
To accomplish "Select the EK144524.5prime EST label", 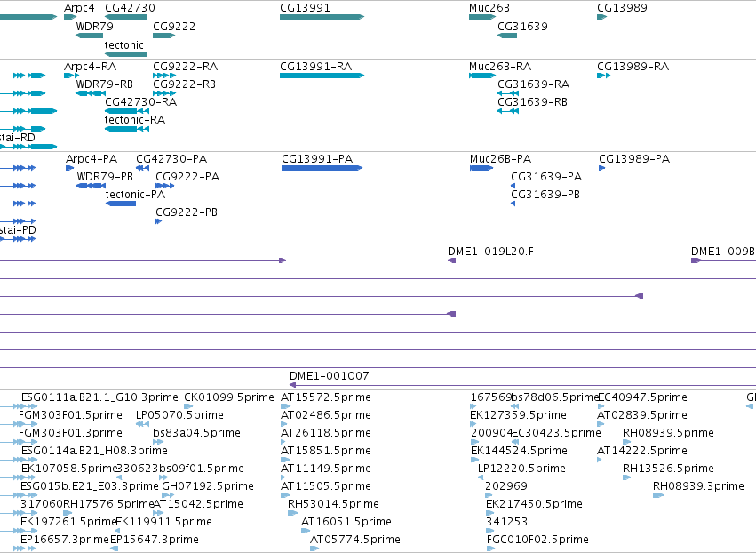I will (519, 451).
